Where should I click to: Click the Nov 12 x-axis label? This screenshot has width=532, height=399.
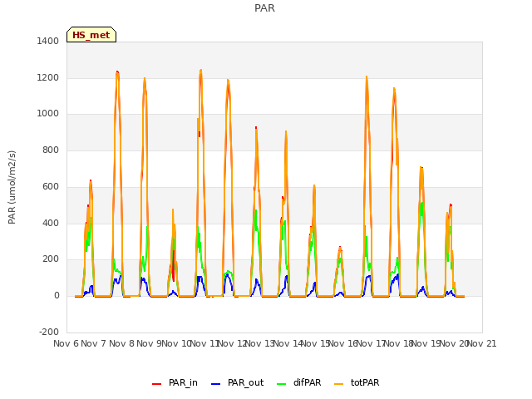(232, 343)
